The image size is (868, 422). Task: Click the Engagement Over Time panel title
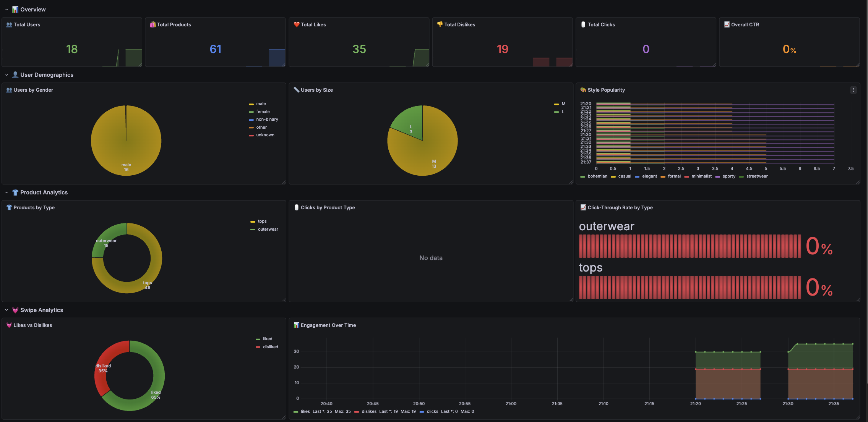point(328,325)
